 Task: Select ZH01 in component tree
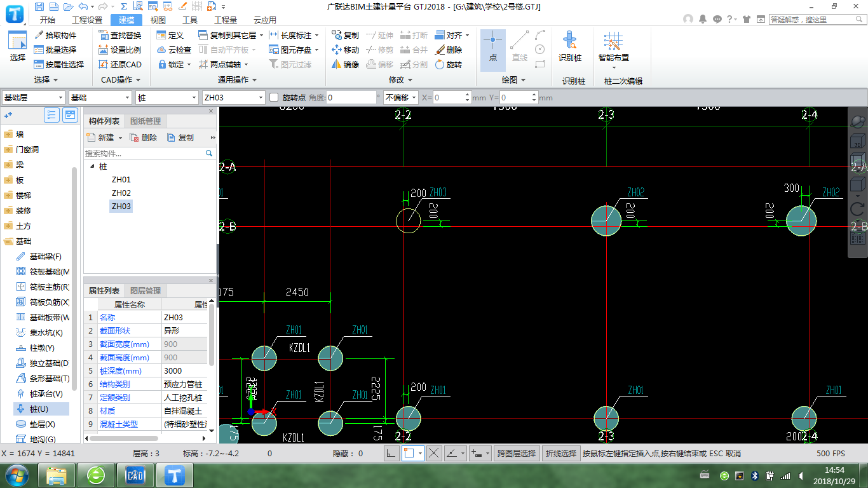click(x=121, y=179)
